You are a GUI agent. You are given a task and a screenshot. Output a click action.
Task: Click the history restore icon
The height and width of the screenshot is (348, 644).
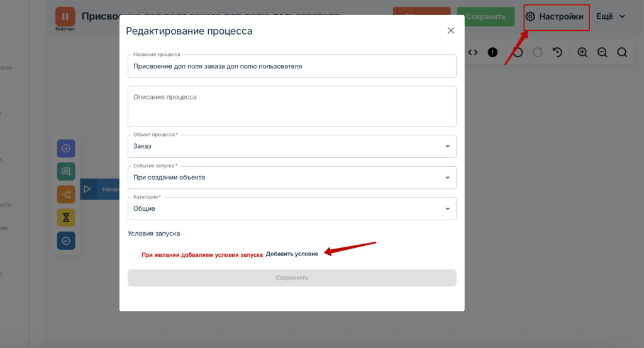tap(557, 52)
